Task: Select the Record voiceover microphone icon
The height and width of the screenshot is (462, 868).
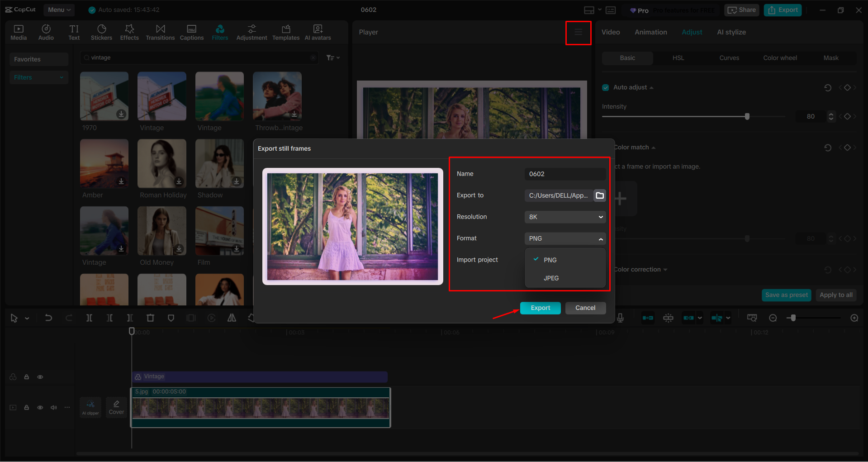Action: (x=620, y=318)
